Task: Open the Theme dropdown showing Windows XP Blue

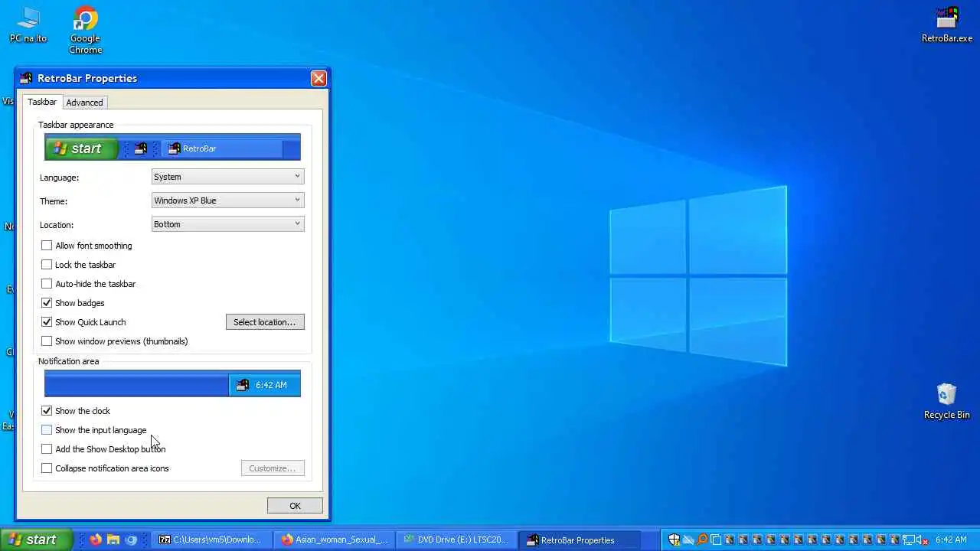Action: (x=227, y=201)
